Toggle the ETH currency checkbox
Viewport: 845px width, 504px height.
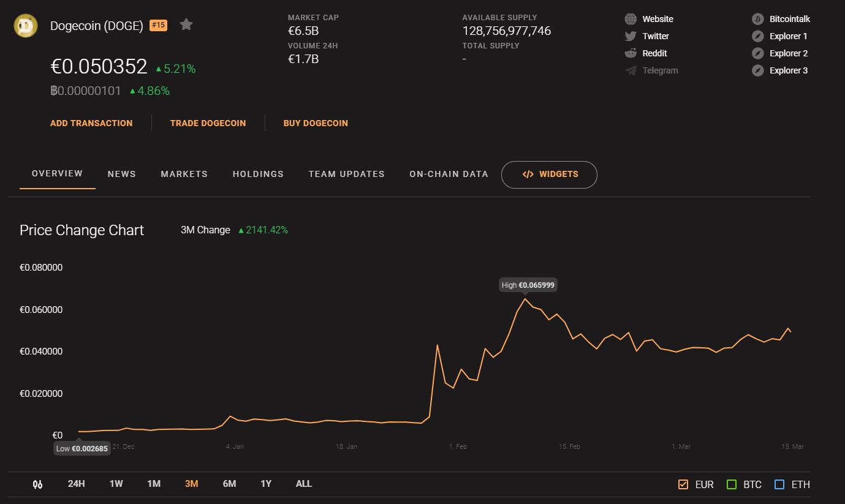(779, 484)
